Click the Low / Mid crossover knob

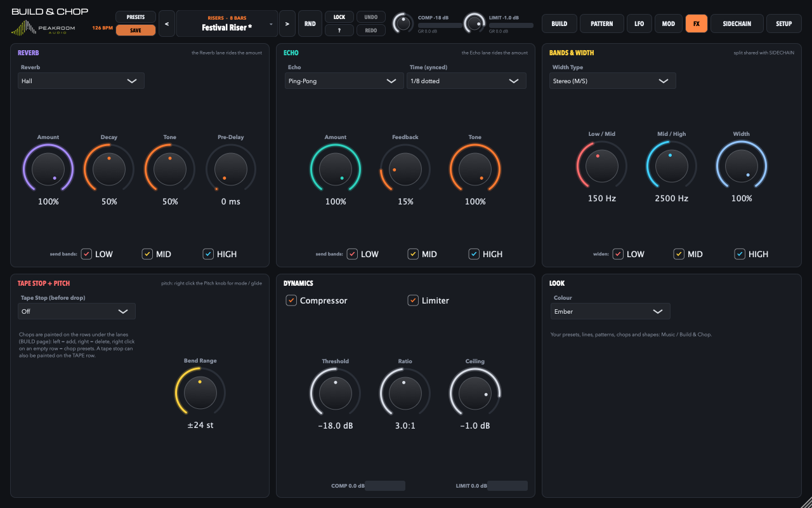point(602,166)
